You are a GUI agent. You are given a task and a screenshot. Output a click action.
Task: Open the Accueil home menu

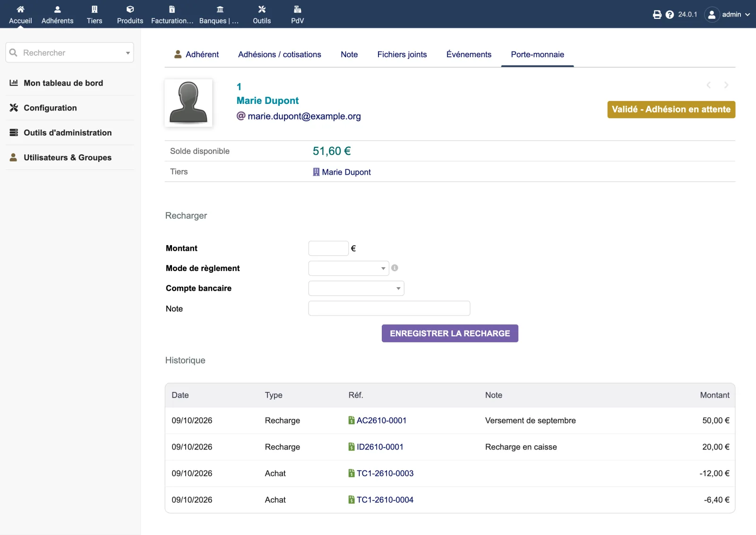click(20, 15)
